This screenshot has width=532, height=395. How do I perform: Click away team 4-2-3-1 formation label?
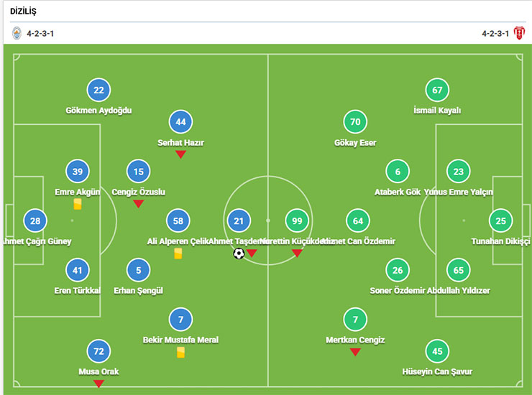tap(495, 33)
